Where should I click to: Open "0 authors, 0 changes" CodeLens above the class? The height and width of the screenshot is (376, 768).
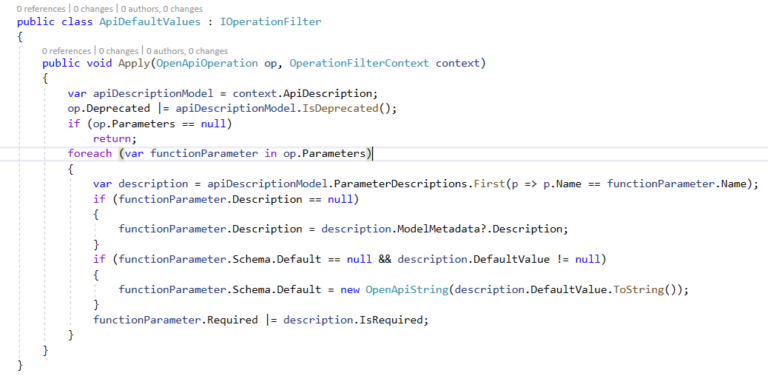(162, 9)
